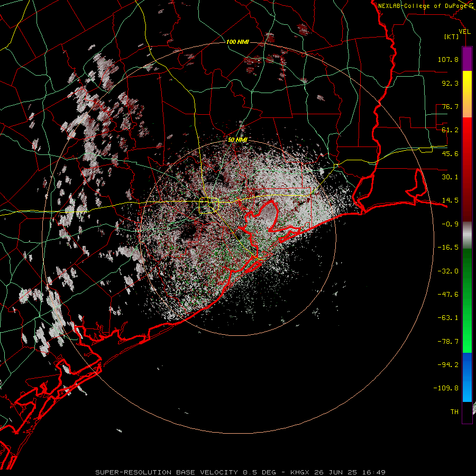Click the bright green segment of the color bar
The width and height of the screenshot is (476, 476).
point(467,300)
